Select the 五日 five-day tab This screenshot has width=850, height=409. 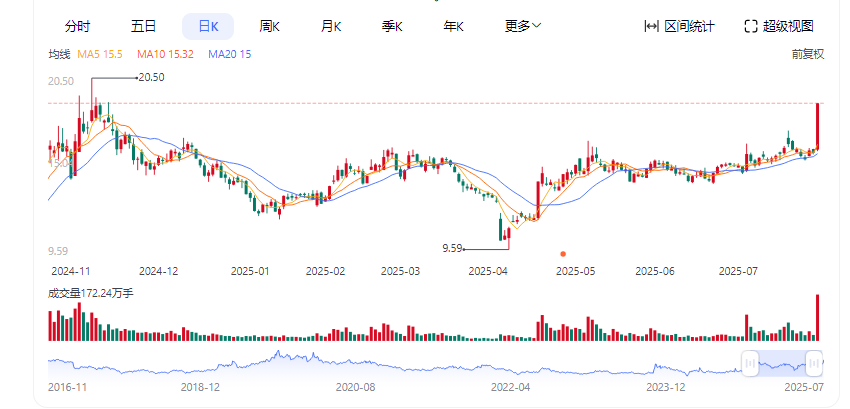pyautogui.click(x=143, y=26)
